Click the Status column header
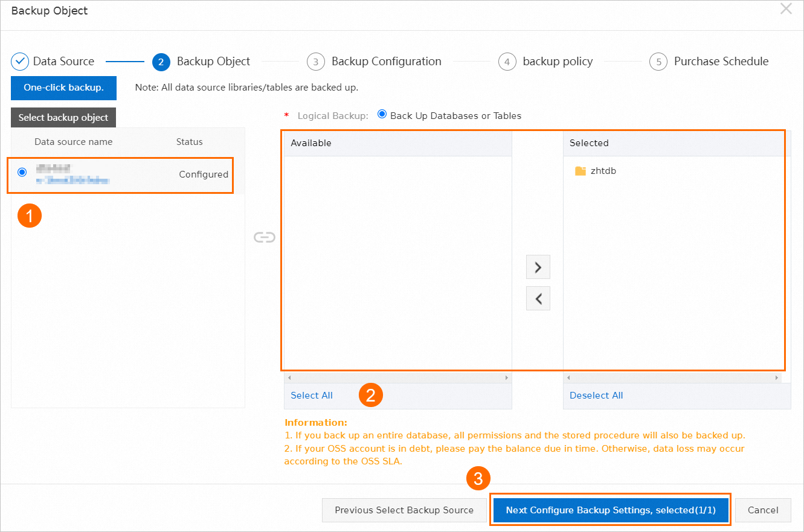The image size is (804, 532). pyautogui.click(x=190, y=142)
